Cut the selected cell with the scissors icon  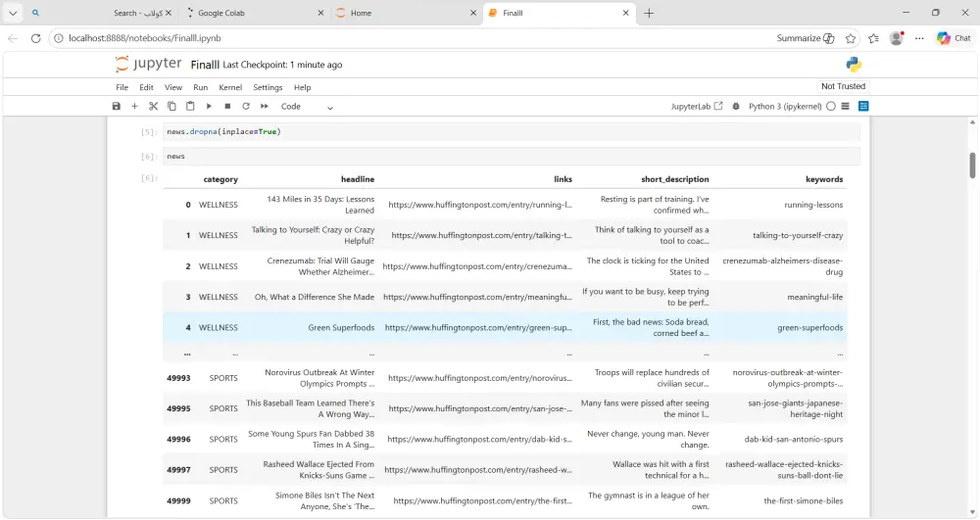coord(153,106)
